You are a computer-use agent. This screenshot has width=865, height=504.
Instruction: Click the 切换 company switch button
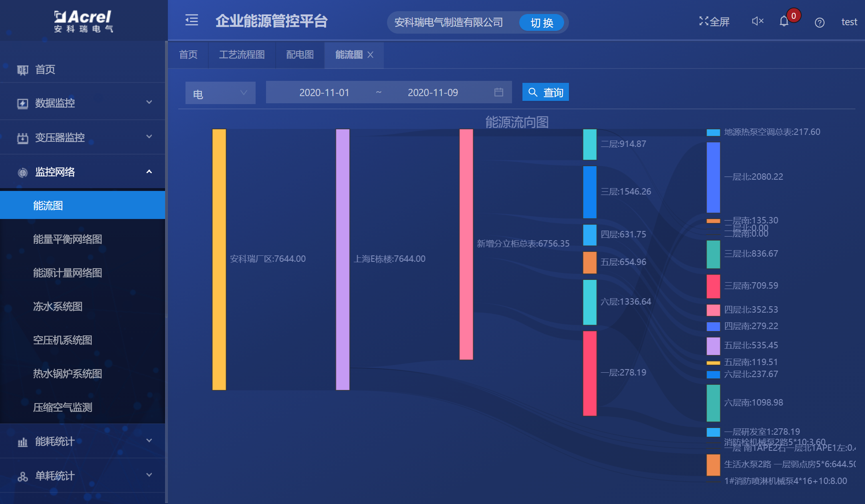coord(542,22)
